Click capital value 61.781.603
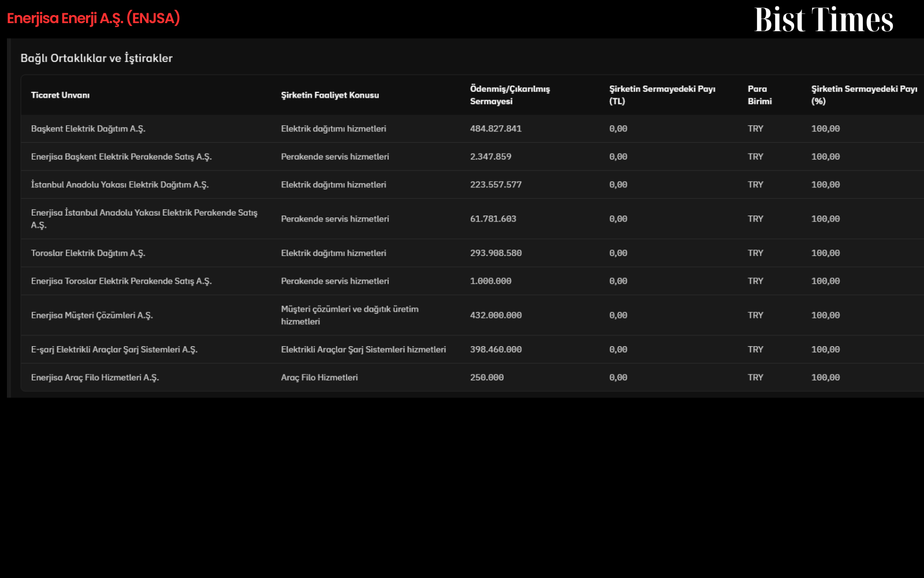Viewport: 924px width, 578px height. pos(493,219)
